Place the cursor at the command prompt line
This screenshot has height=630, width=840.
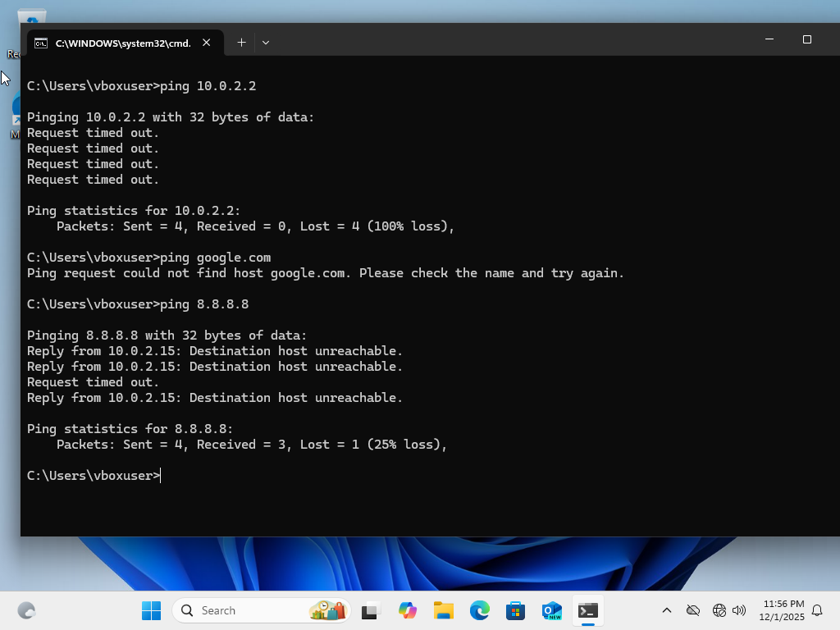tap(161, 475)
